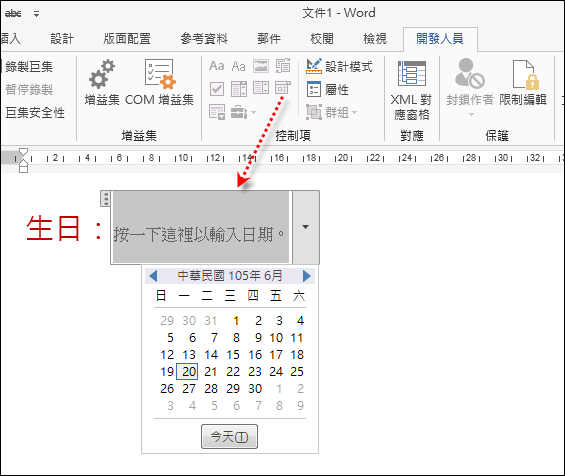Viewport: 565px width, 476px height.
Task: Click the abc spelling icon in title bar
Action: 13,14
